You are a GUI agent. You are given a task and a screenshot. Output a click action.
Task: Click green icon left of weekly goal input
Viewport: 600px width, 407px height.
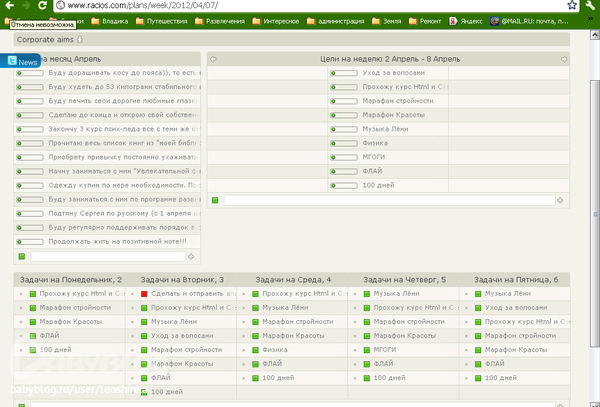tap(215, 201)
